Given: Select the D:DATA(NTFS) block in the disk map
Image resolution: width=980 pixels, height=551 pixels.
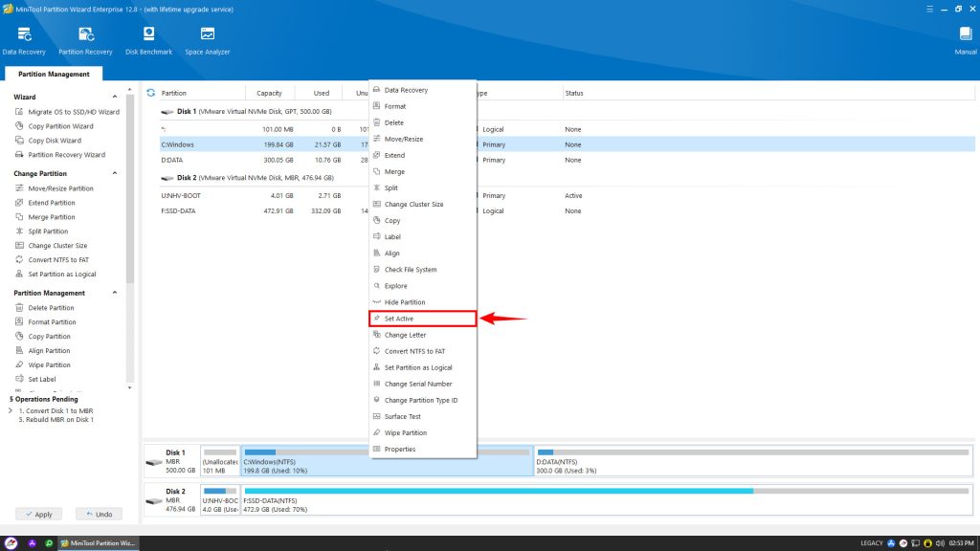Looking at the screenshot, I should pyautogui.click(x=753, y=461).
